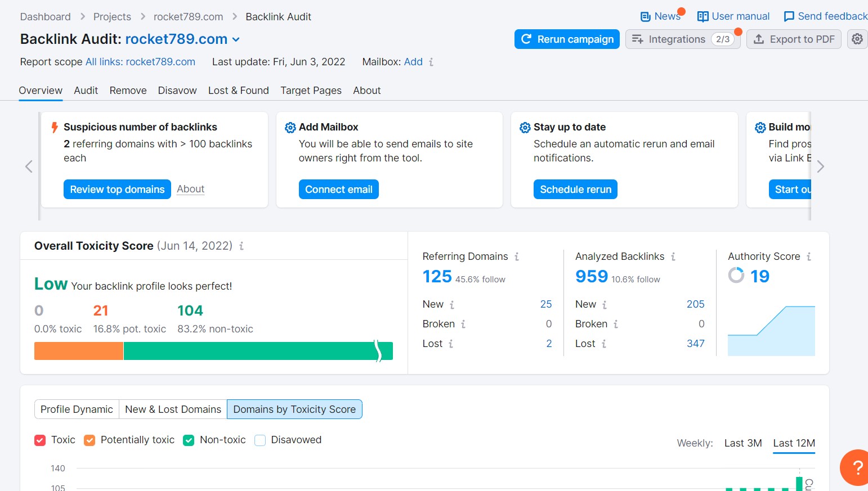
Task: Open the Target Pages tab
Action: 311,91
